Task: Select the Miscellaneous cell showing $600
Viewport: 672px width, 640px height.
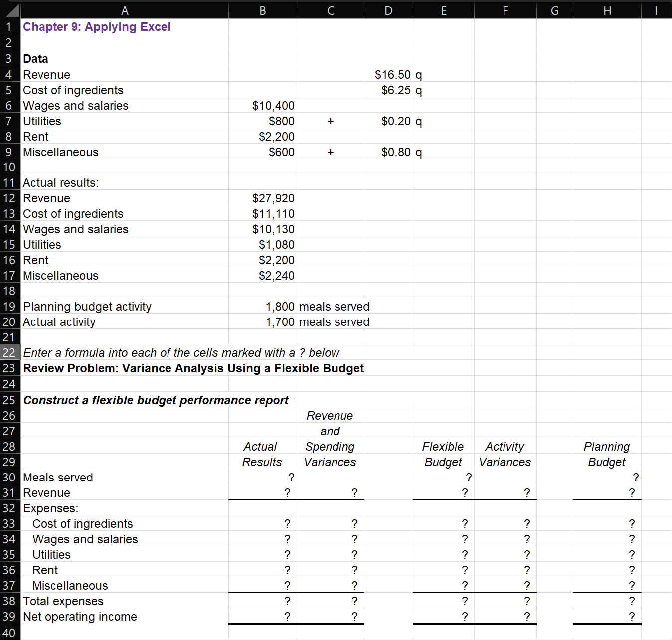Action: [x=262, y=152]
